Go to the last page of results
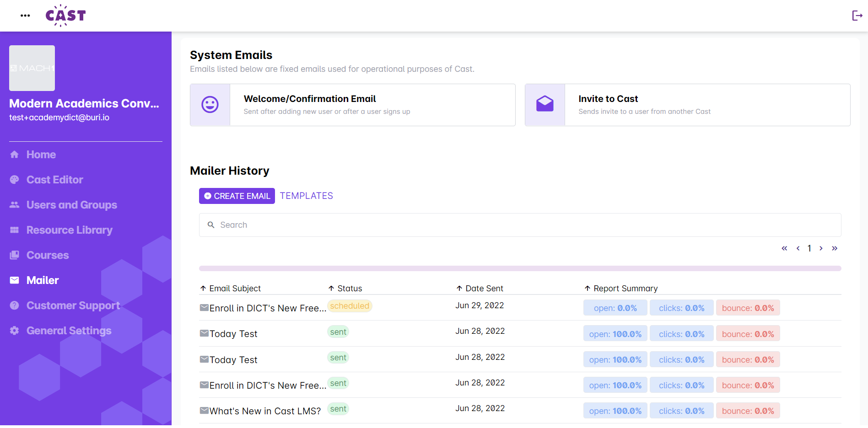The height and width of the screenshot is (428, 868). click(834, 248)
